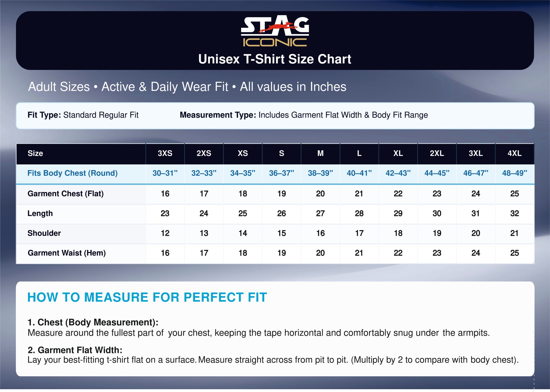This screenshot has width=550, height=392.
Task: Click the Fit Type label
Action: tap(44, 115)
